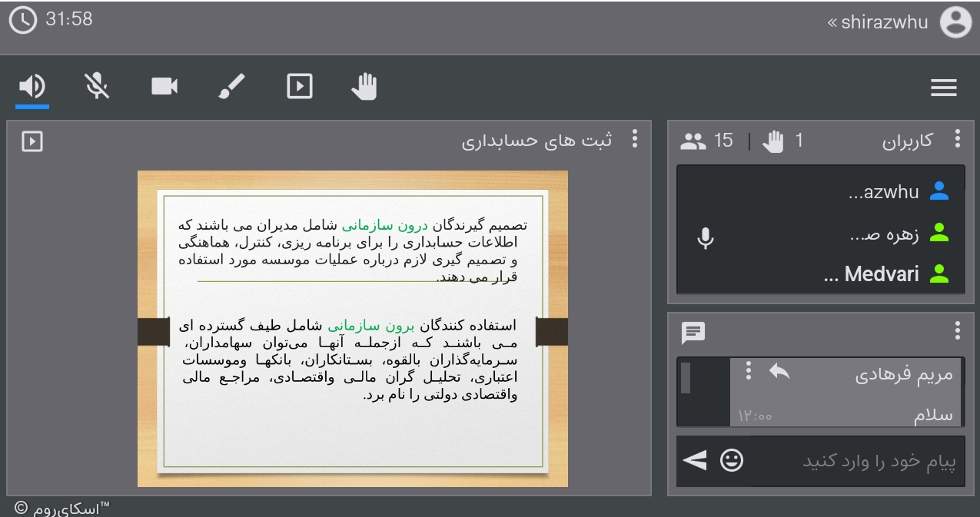980x517 pixels.
Task: Send the chat message with the arrow button
Action: click(695, 460)
